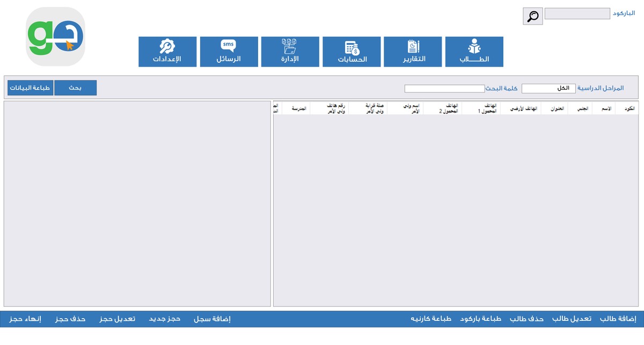Sort by the الجنس column header
644x345 pixels.
tap(581, 108)
